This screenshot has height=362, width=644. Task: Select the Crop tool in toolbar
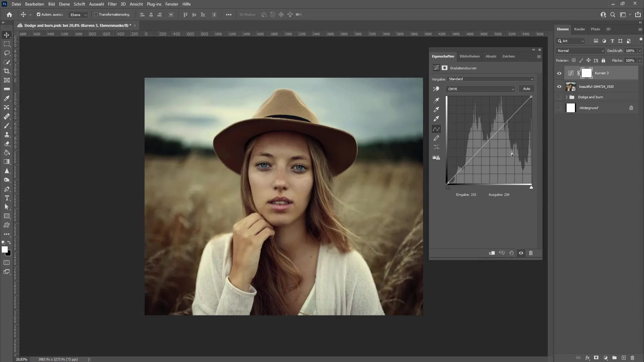(6, 71)
